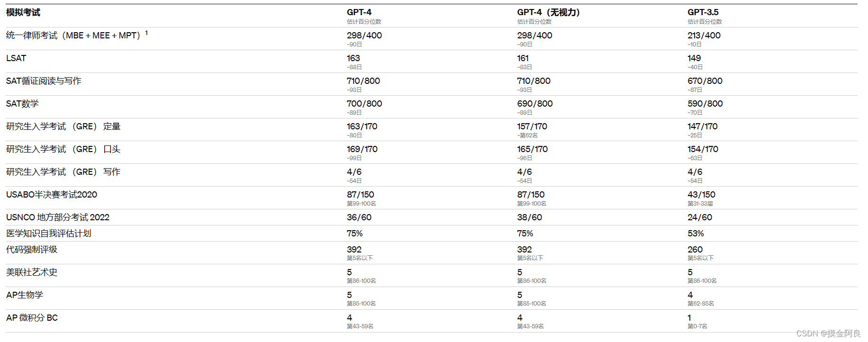Click the SAT循证阅读与写作 row label
Viewport: 868px width, 342px height.
tap(44, 81)
